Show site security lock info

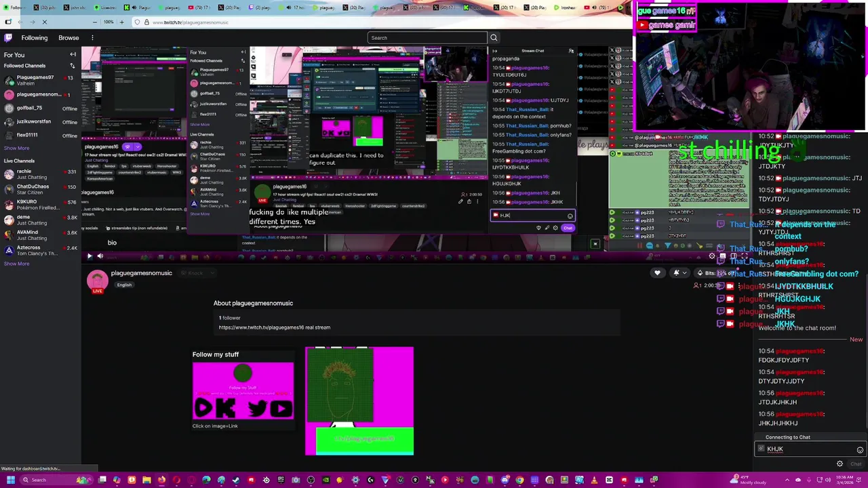[x=146, y=22]
